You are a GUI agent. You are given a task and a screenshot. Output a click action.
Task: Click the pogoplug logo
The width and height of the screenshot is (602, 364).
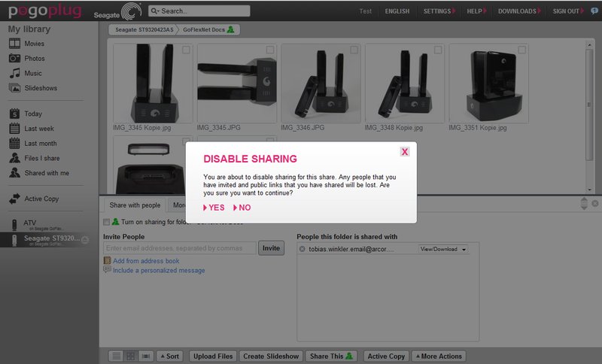click(45, 11)
